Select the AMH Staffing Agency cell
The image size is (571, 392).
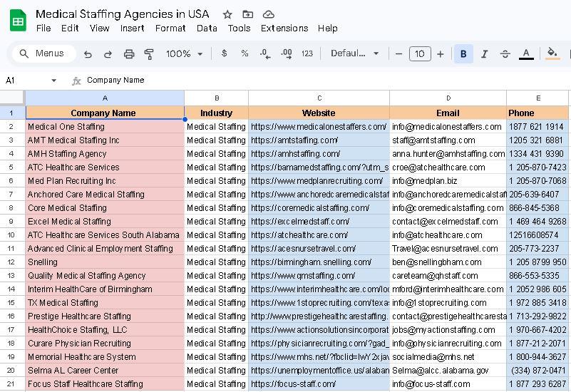(x=105, y=154)
